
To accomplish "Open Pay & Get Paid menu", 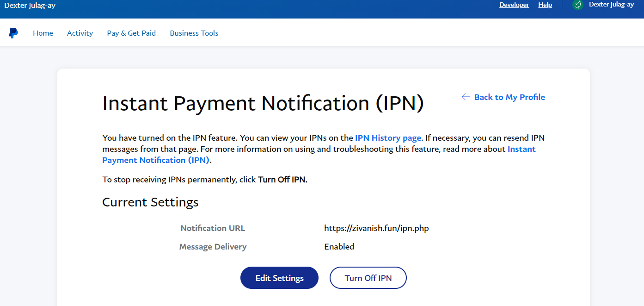I will pos(131,33).
